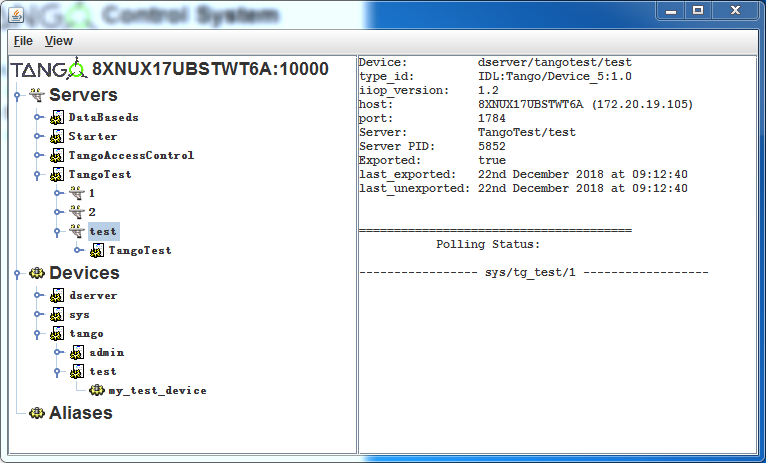Click the TANGO logo

pos(49,70)
